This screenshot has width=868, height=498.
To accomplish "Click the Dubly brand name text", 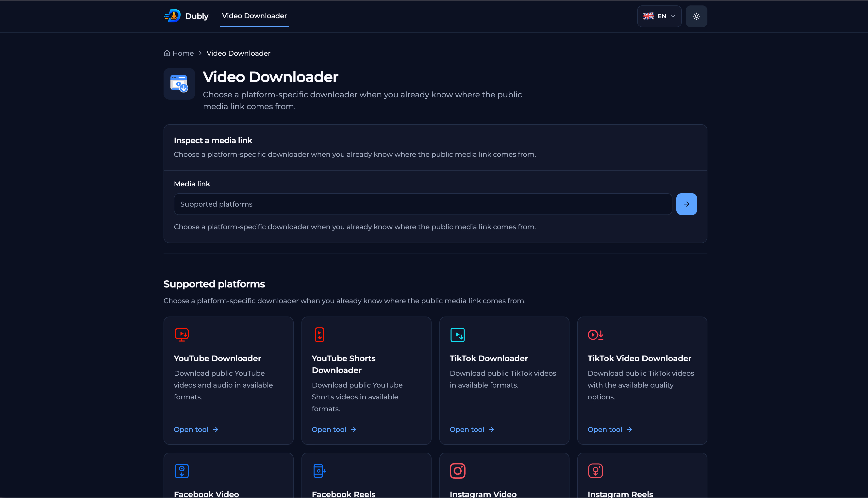I will [x=197, y=16].
